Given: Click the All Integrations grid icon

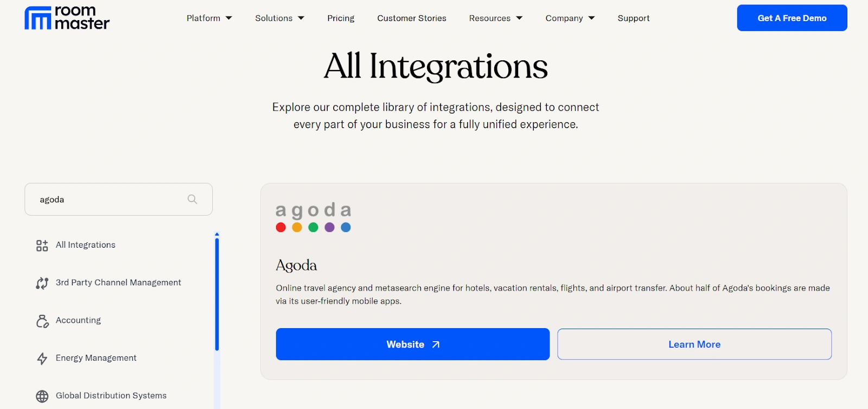Looking at the screenshot, I should point(42,246).
